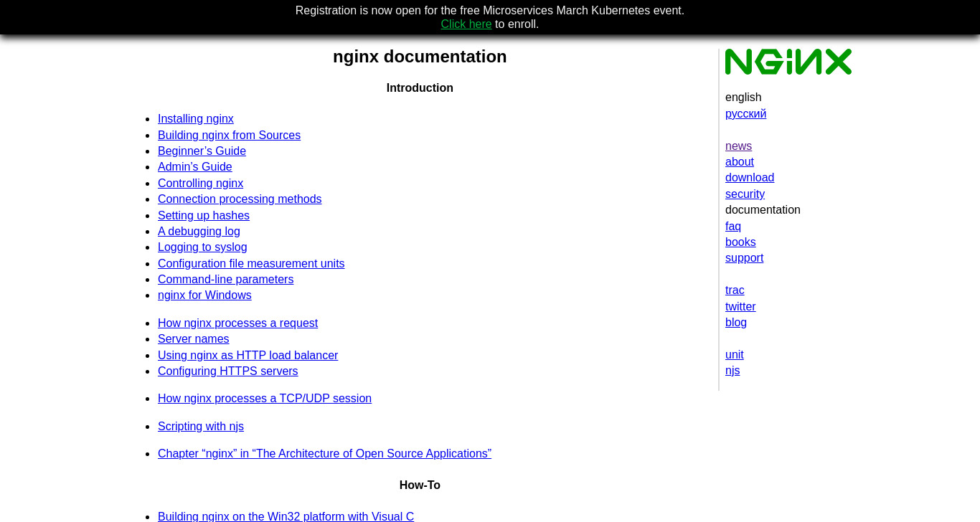The width and height of the screenshot is (980, 522).
Task: Open the support sidebar link
Action: [x=744, y=258]
